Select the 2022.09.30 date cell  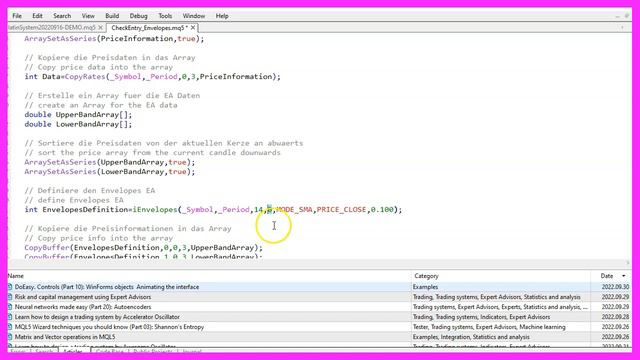tap(615, 287)
